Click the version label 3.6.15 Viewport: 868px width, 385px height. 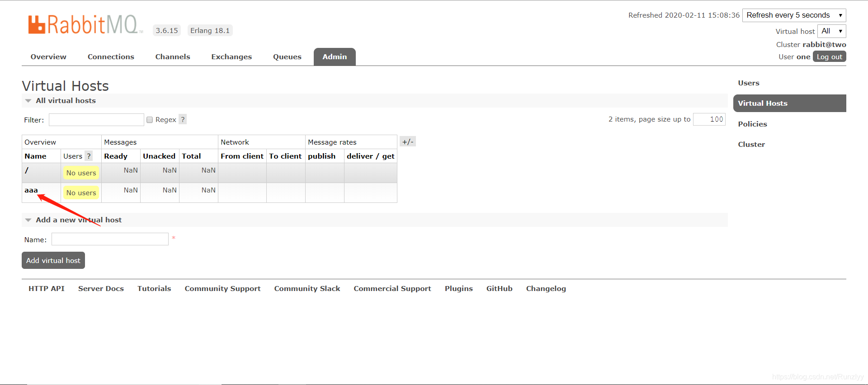point(167,30)
